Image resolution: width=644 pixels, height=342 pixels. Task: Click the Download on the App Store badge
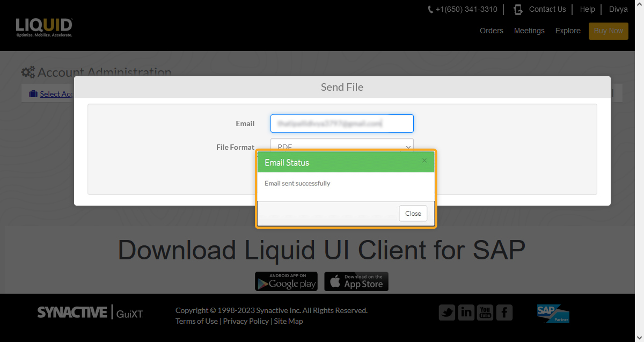click(356, 281)
